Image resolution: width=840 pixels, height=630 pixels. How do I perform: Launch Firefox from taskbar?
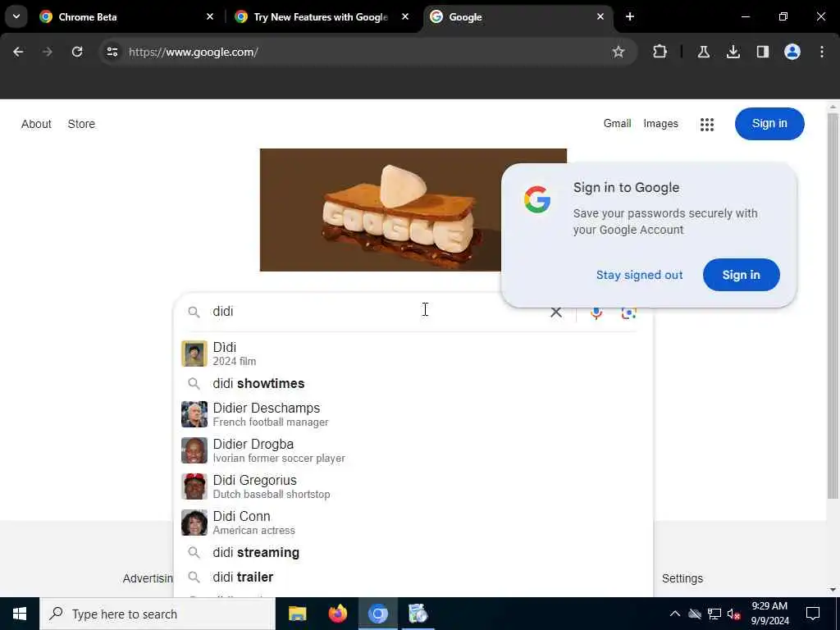click(x=337, y=614)
